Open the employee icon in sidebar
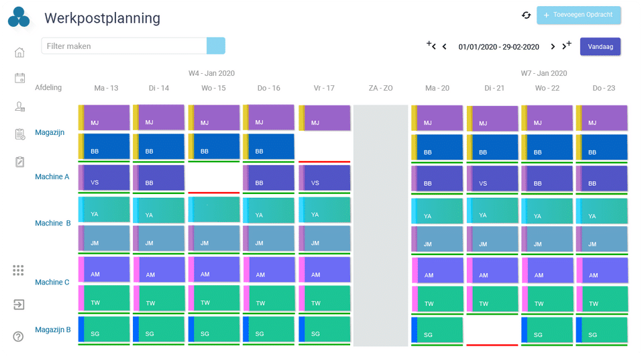 19,106
